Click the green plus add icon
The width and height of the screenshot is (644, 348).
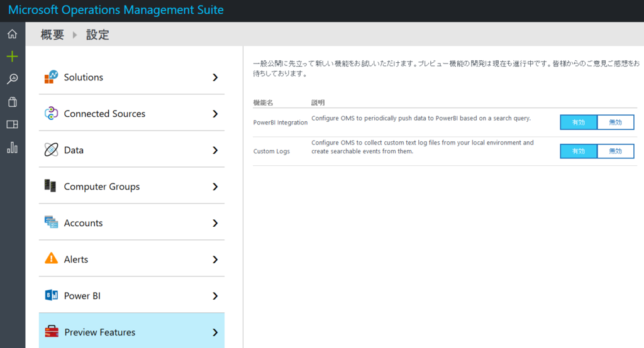(13, 57)
